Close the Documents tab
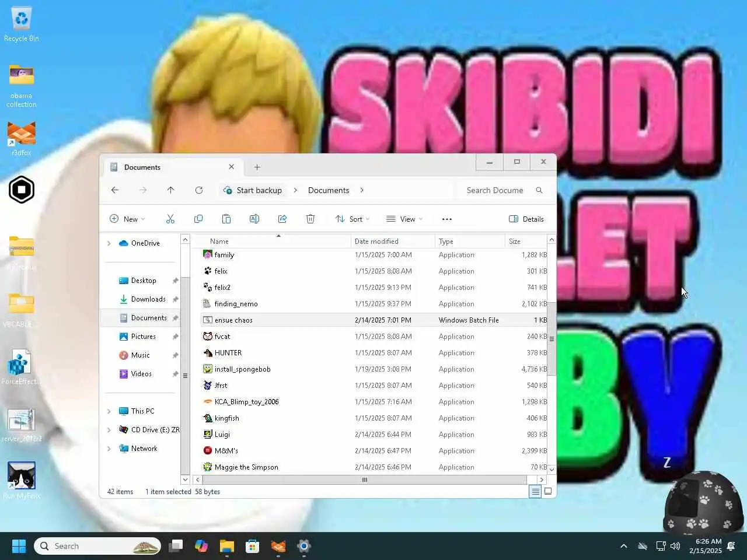This screenshot has width=747, height=560. click(231, 167)
